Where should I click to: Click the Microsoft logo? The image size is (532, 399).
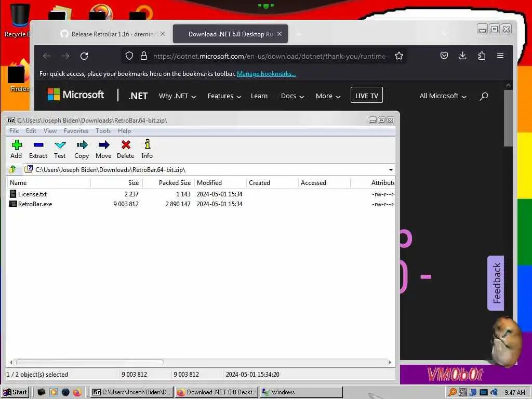pos(76,95)
